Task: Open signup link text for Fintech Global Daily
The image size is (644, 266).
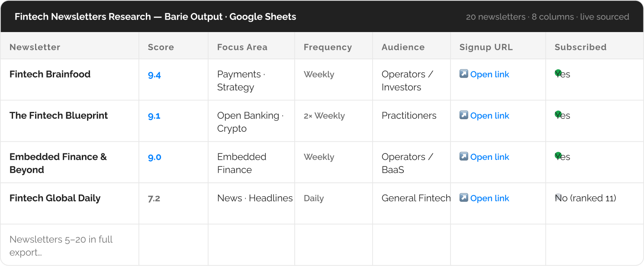Action: click(489, 198)
